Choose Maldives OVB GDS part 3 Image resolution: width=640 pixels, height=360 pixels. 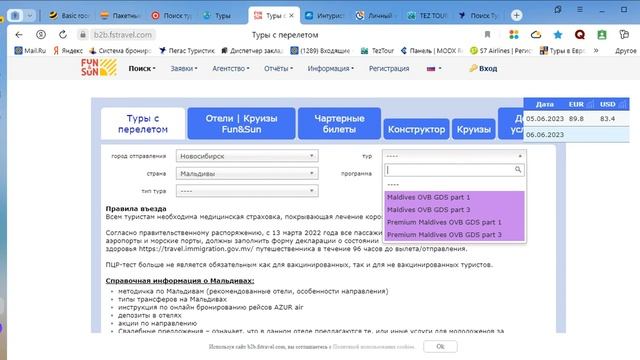(454, 209)
